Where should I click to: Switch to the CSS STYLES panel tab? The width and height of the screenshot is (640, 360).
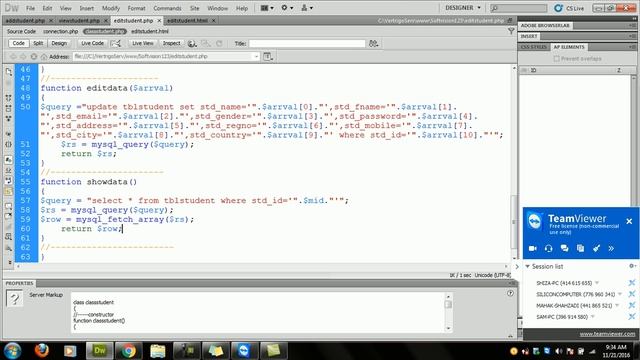point(534,47)
